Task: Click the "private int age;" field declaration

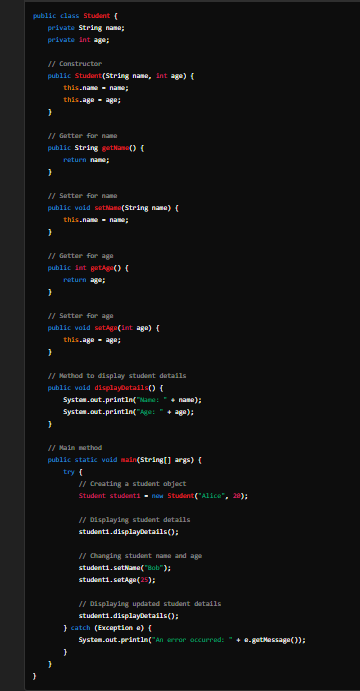Action: pos(78,40)
